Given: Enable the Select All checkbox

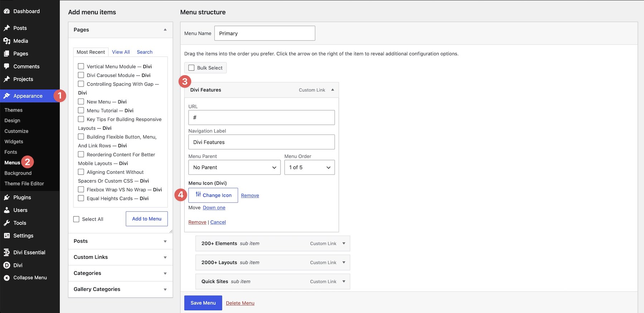Looking at the screenshot, I should click(76, 219).
